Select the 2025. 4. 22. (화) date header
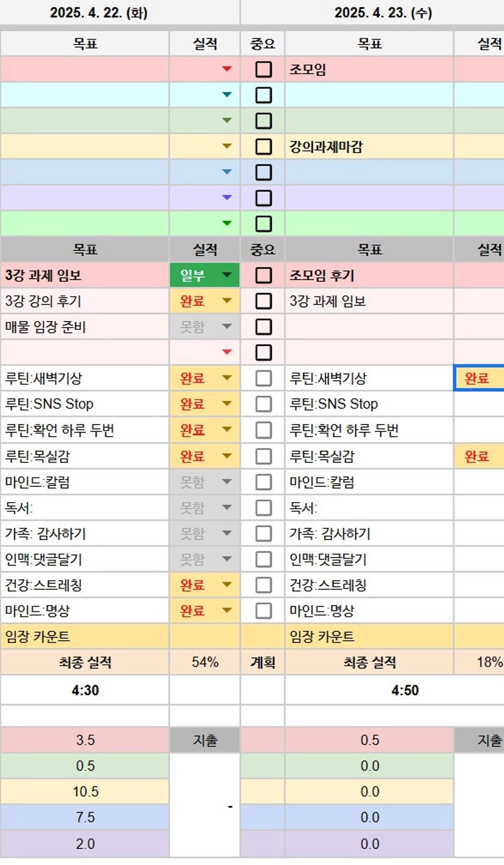Viewport: 504px width, 865px height. [98, 13]
